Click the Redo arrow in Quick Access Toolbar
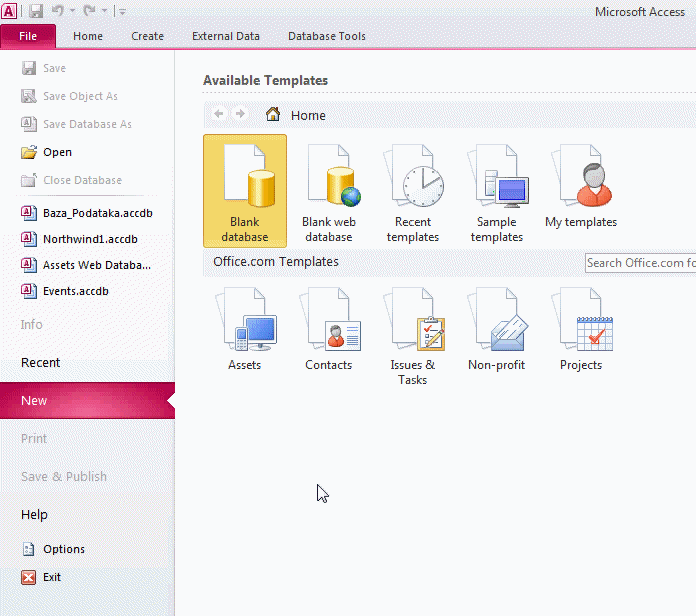The height and width of the screenshot is (616, 696). point(89,10)
